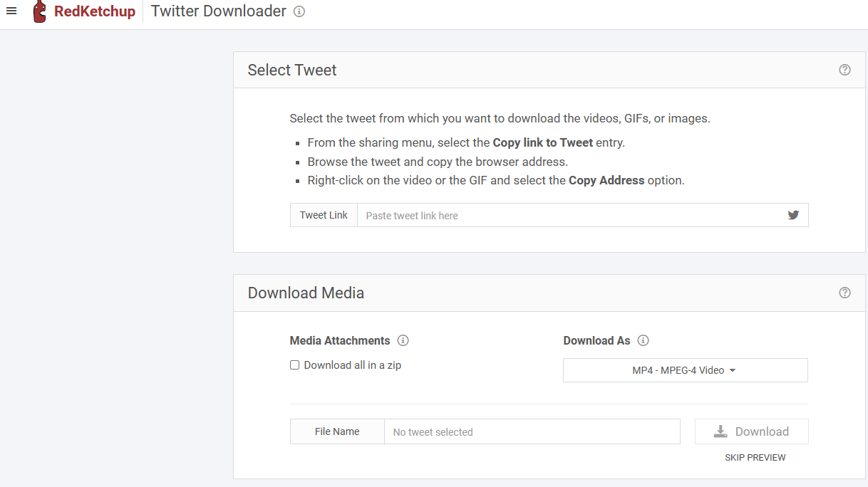Screen dimensions: 868x487
Task: Open help icon in Select Tweet panel
Action: coord(844,70)
